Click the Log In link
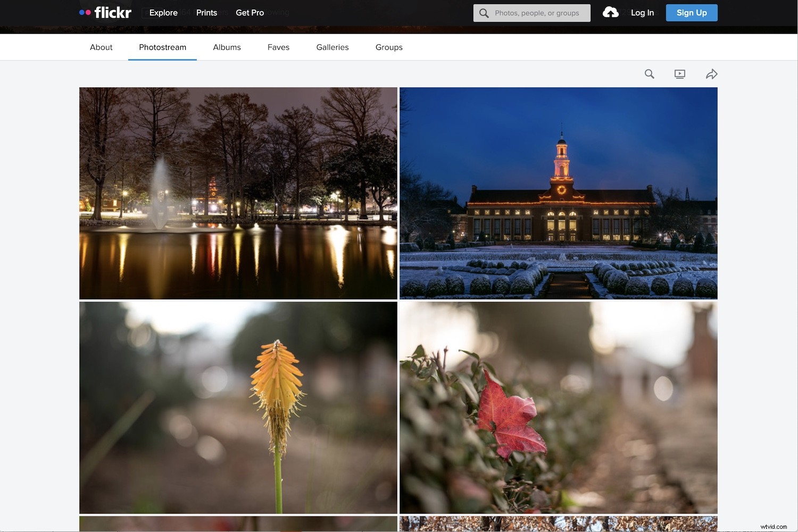798x532 pixels. 642,12
